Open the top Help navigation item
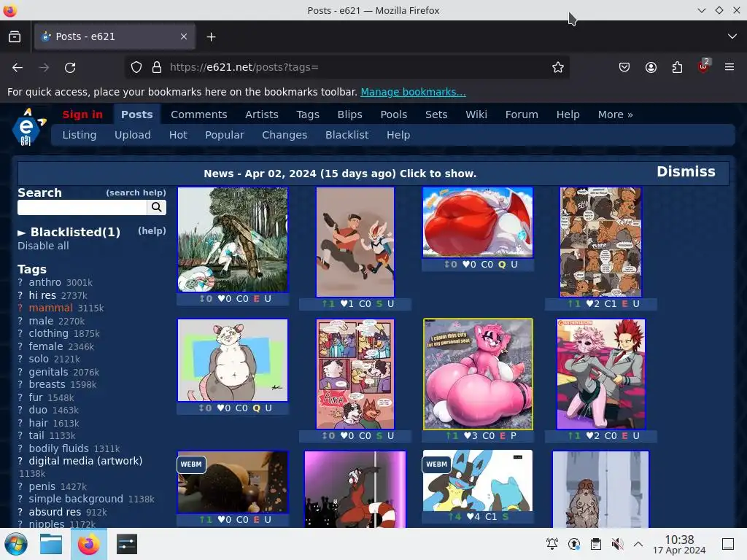 point(568,114)
